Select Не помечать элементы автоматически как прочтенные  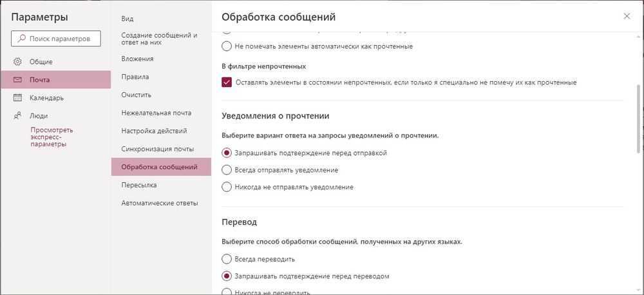[x=226, y=46]
